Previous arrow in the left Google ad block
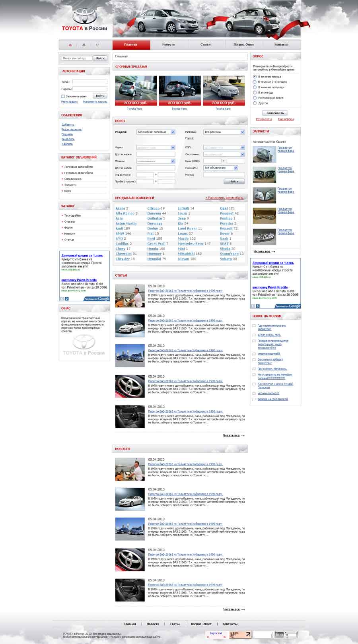Image resolution: width=358 pixels, height=644 pixels. (62, 299)
